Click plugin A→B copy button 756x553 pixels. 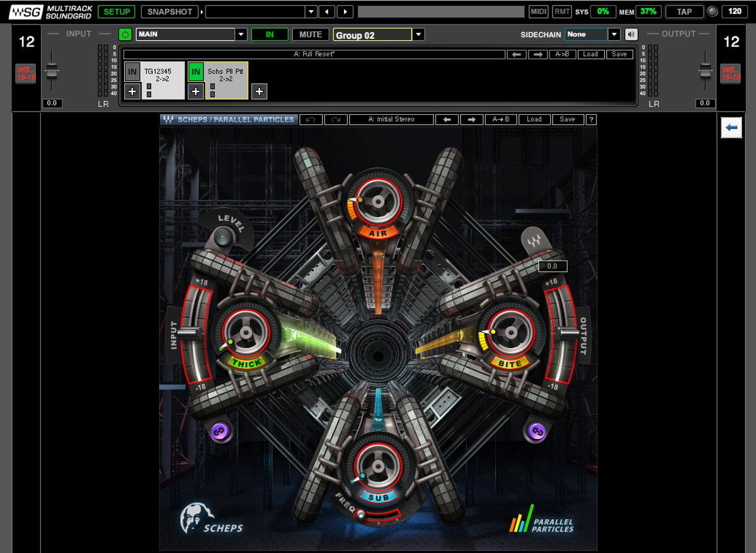501,119
